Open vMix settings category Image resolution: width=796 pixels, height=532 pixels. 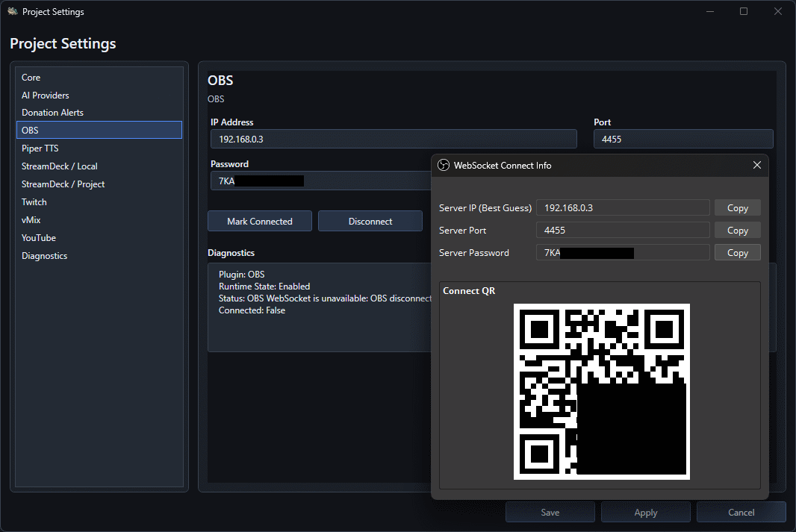[x=99, y=220]
